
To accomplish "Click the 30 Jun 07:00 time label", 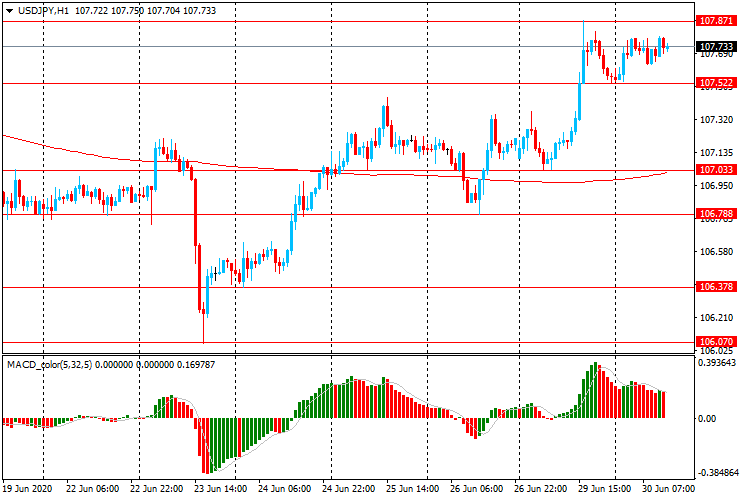I will pyautogui.click(x=668, y=488).
